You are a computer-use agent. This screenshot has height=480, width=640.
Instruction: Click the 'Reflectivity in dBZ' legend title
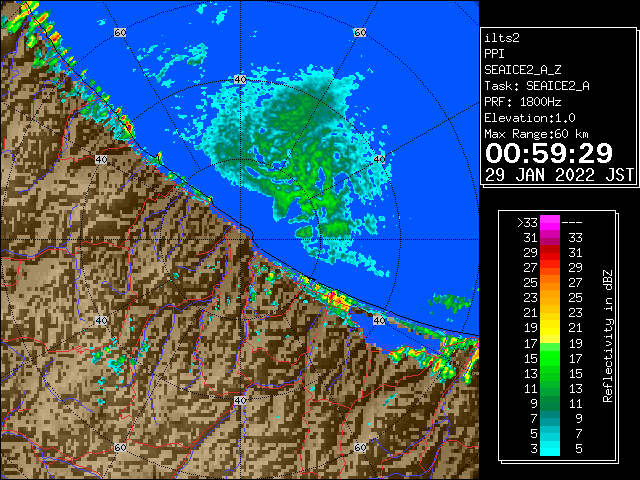[x=607, y=336]
